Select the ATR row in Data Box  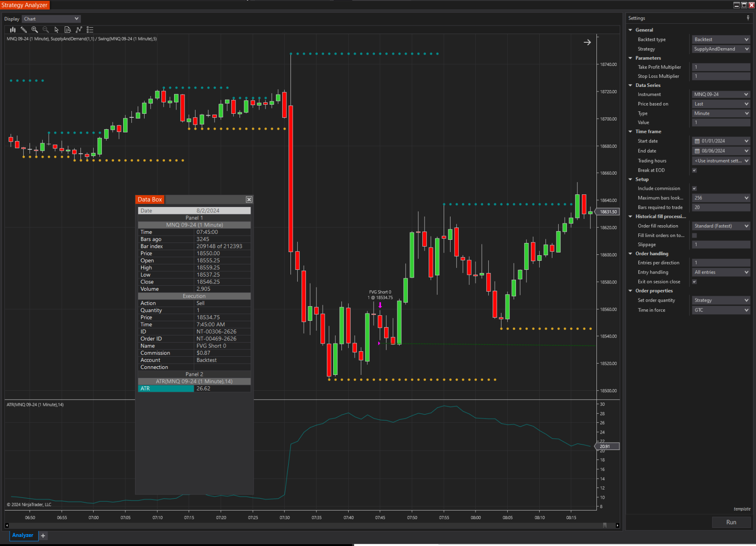(194, 389)
